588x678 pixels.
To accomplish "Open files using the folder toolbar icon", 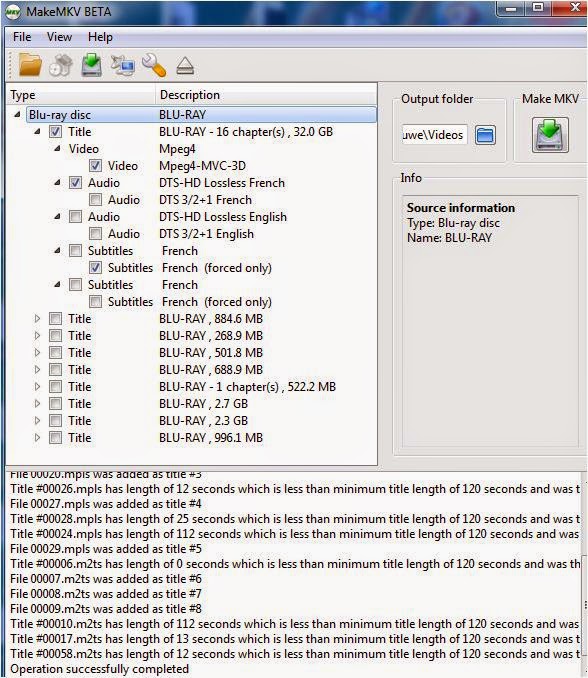I will 30,65.
